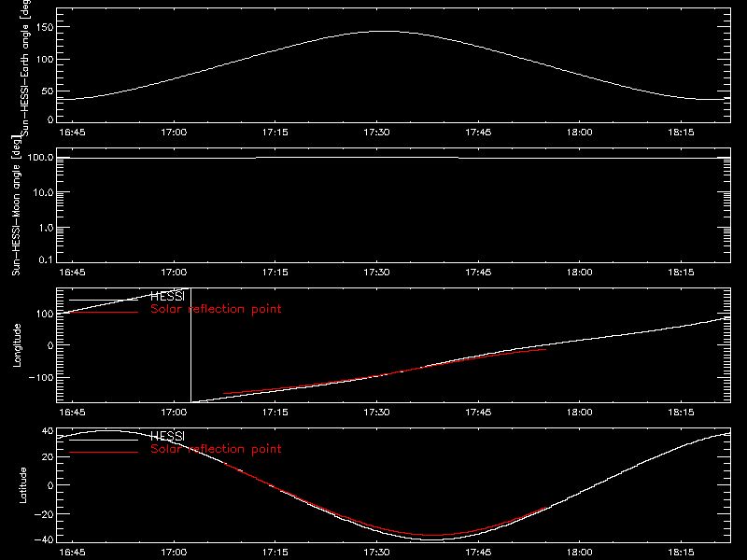
Task: Click the HESSI legend label in the Longitude plot
Action: coord(167,297)
